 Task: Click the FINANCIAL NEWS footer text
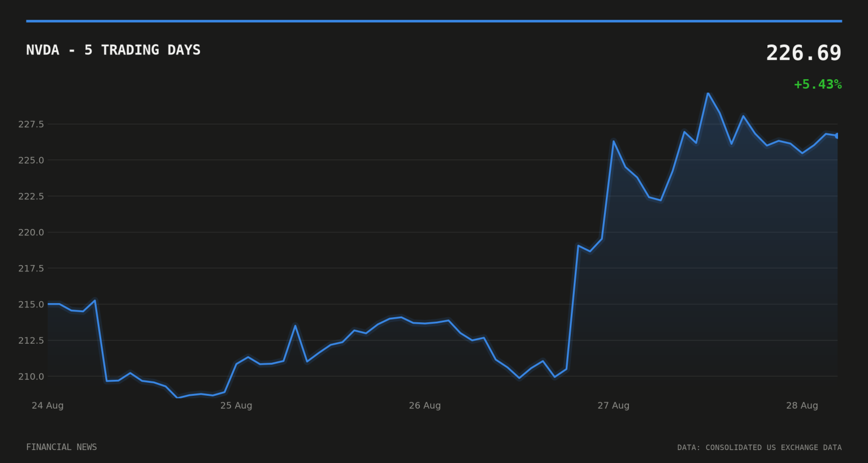point(62,447)
